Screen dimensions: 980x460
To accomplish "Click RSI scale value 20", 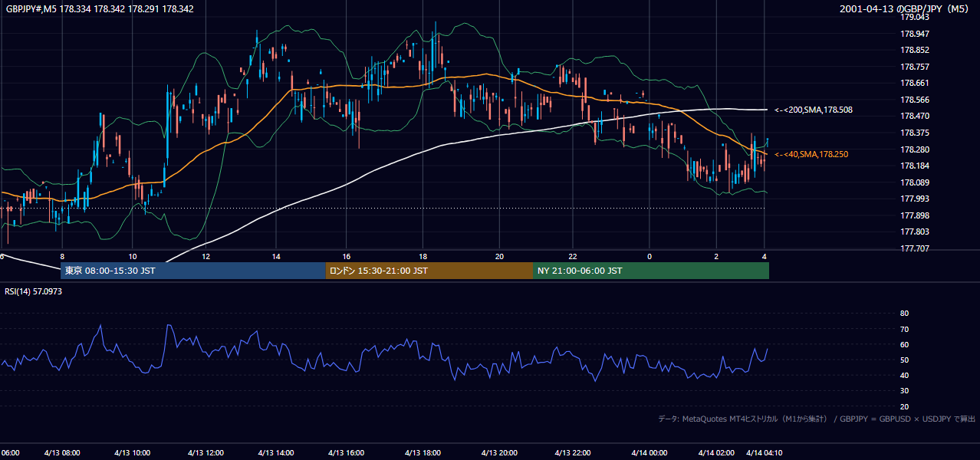I will tap(904, 406).
